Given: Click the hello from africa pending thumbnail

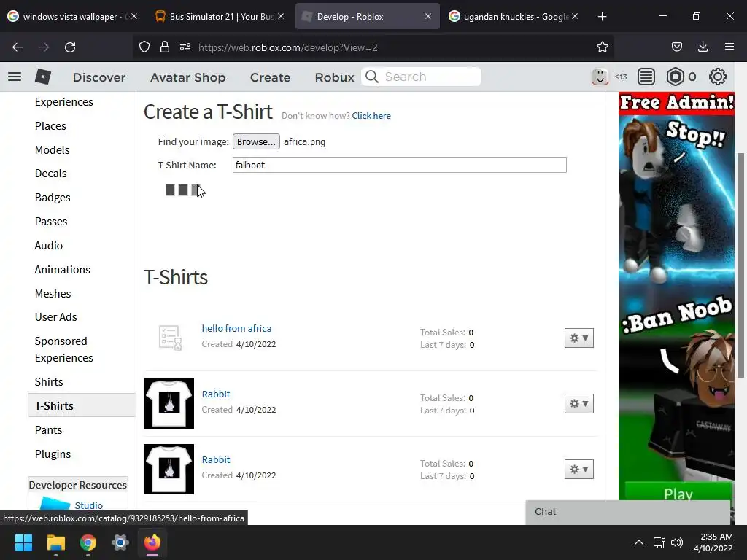Looking at the screenshot, I should 169,338.
